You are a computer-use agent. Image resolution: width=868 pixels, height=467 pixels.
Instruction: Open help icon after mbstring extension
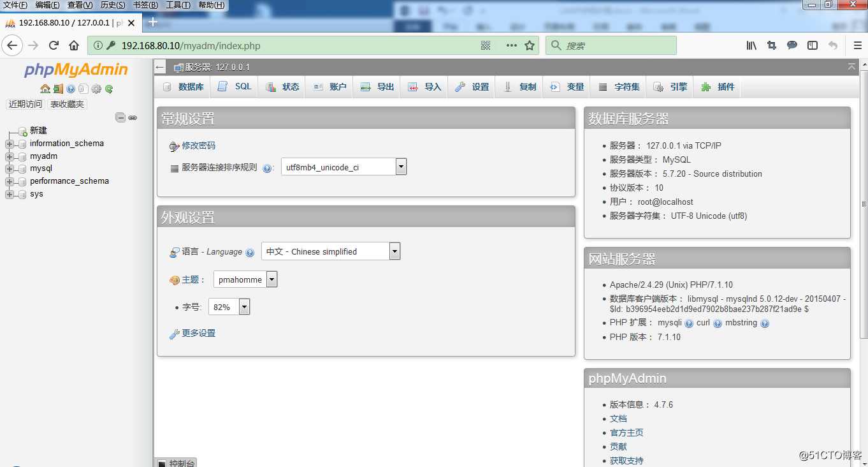(x=765, y=323)
